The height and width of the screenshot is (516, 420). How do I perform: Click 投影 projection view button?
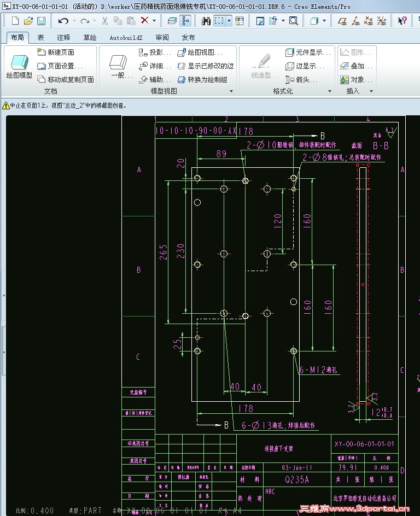(155, 52)
